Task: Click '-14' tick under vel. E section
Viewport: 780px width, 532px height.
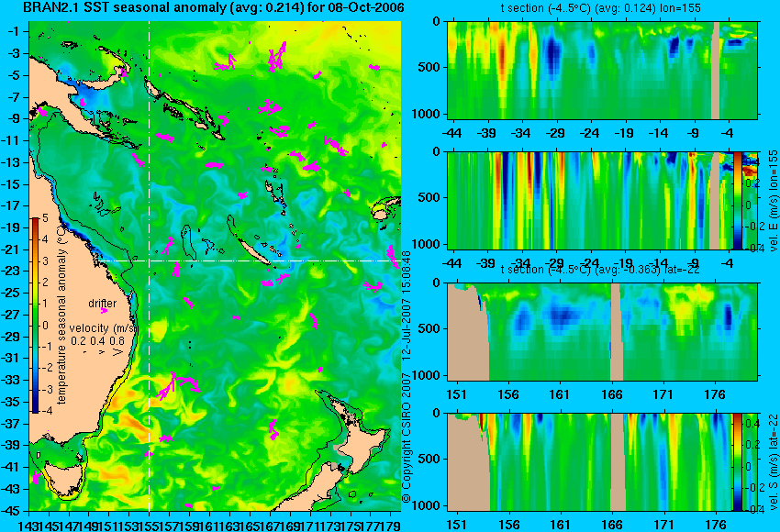Action: coord(659,263)
